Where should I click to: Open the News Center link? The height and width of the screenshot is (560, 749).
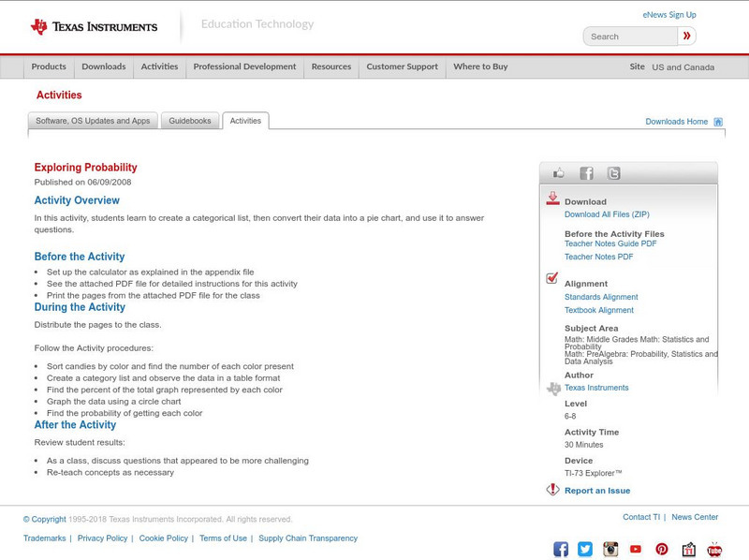tap(695, 517)
